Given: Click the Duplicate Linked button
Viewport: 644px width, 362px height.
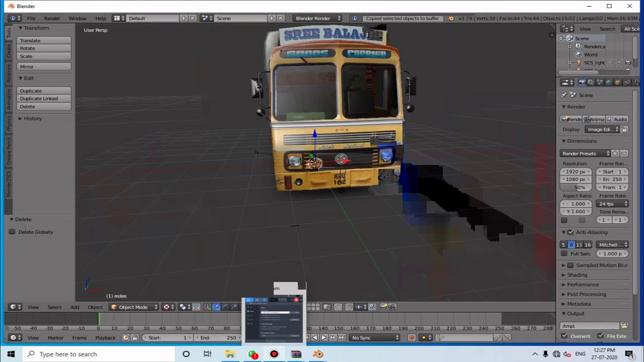Looking at the screenshot, I should pyautogui.click(x=44, y=99).
